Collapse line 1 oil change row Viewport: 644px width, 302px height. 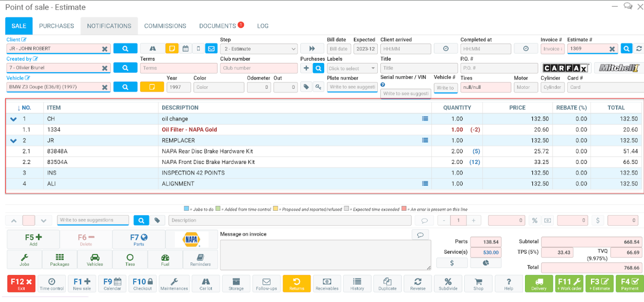click(x=14, y=119)
